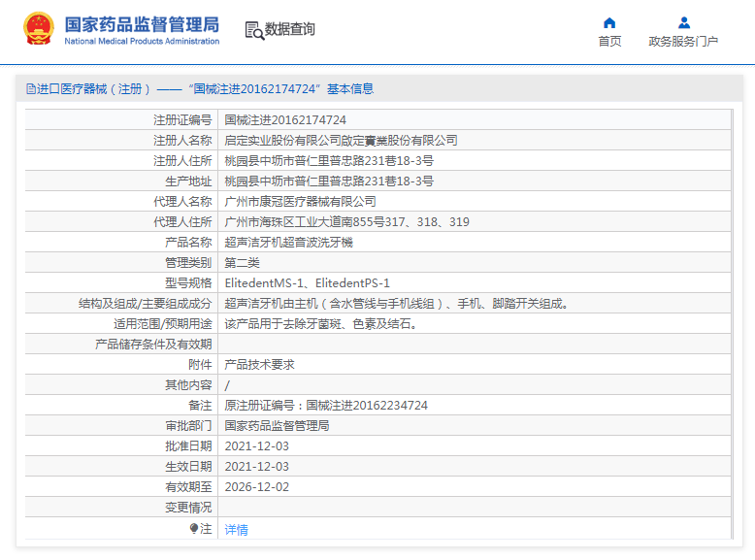The width and height of the screenshot is (755, 560).
Task: Click the 生产地址 address value cell
Action: click(475, 181)
